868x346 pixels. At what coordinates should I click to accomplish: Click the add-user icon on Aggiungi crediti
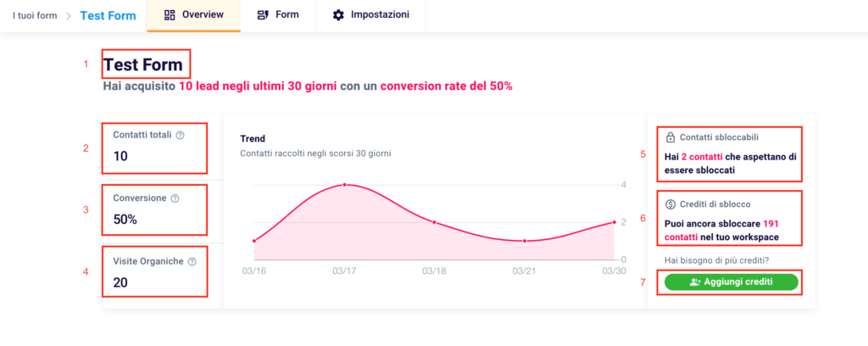(x=695, y=282)
